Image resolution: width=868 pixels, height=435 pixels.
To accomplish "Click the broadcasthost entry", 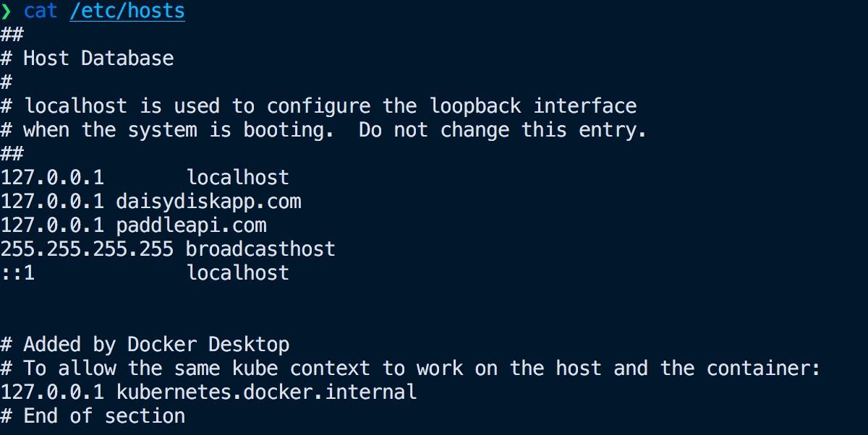I will pyautogui.click(x=261, y=249).
